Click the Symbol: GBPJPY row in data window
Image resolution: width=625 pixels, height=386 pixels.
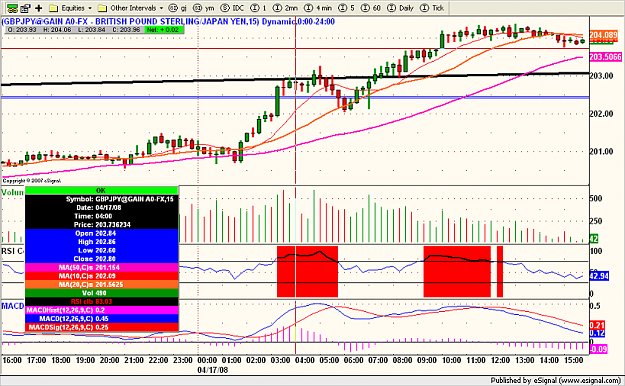pos(102,199)
